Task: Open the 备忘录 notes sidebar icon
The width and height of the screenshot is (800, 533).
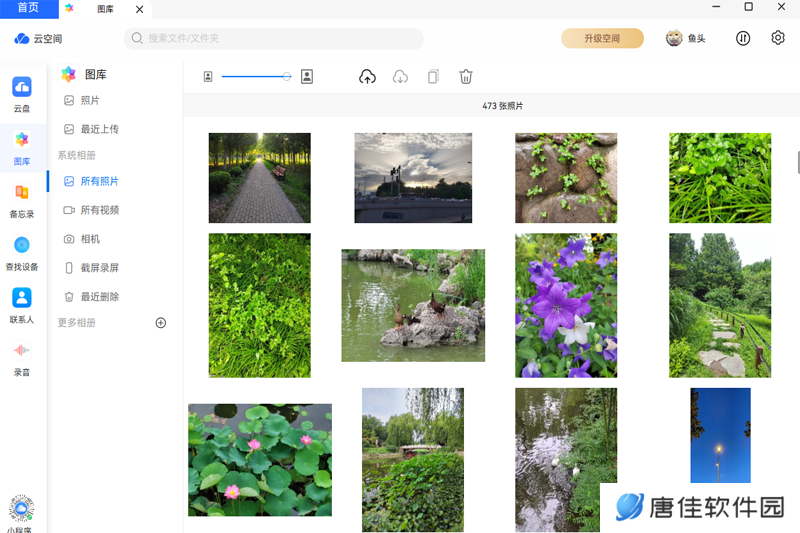Action: pos(22,192)
